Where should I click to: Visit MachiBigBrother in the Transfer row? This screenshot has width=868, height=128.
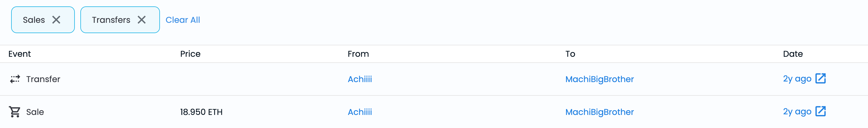pyautogui.click(x=599, y=79)
